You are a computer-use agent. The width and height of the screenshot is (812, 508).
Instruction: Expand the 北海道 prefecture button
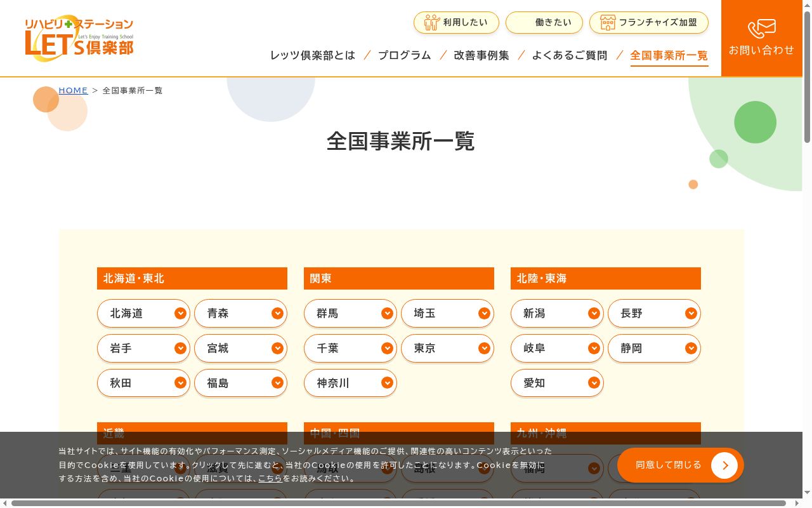[x=143, y=313]
